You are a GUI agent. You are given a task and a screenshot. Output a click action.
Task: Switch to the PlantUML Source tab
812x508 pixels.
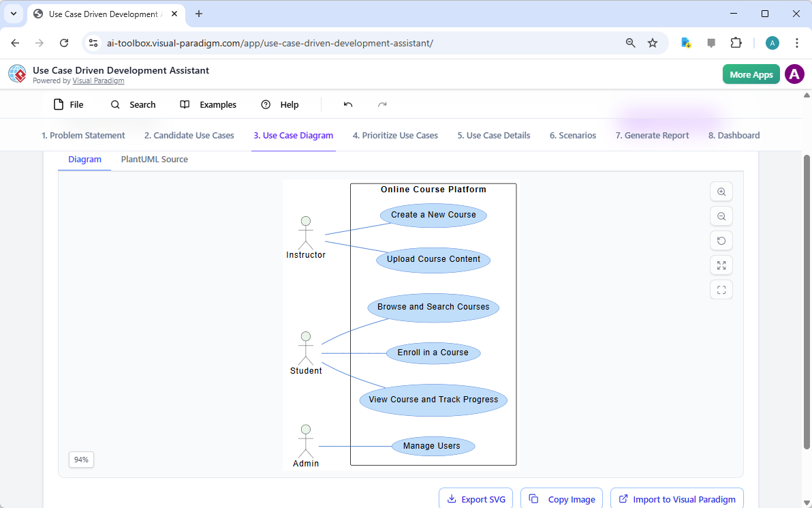pyautogui.click(x=154, y=159)
